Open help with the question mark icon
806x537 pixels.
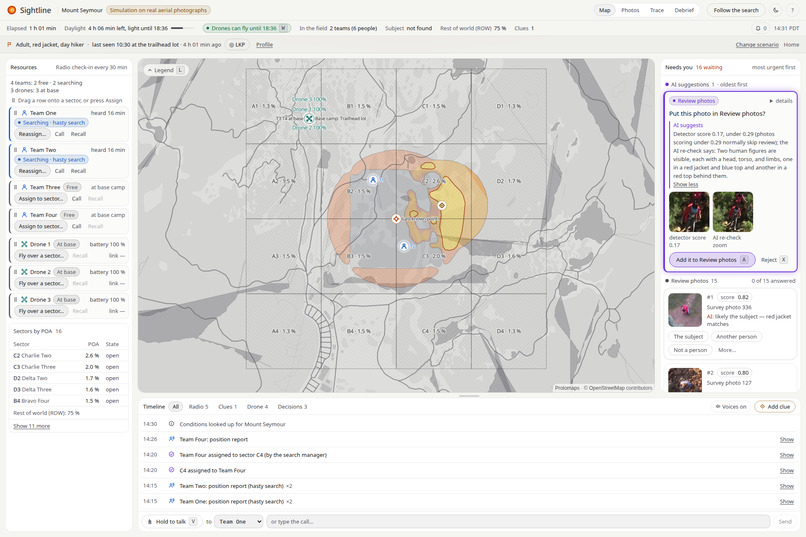792,10
